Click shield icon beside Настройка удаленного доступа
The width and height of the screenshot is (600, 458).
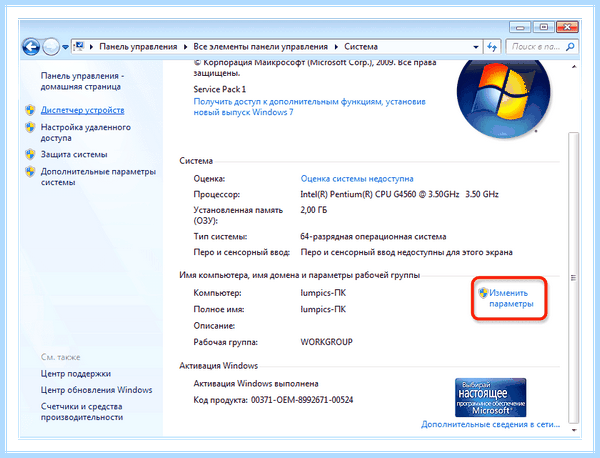(30, 127)
